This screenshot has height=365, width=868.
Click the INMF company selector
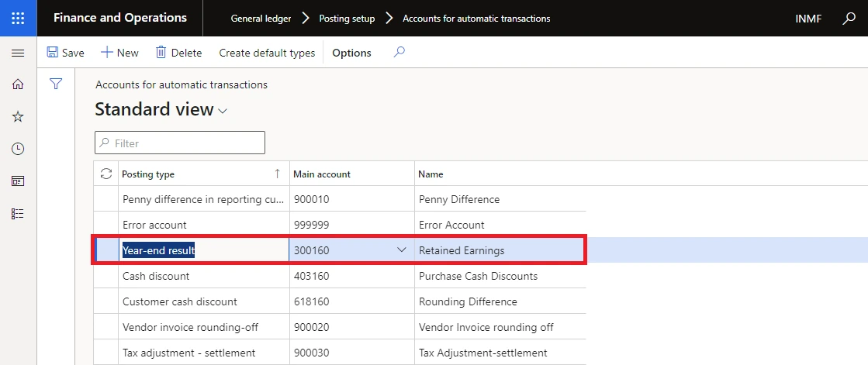point(808,19)
